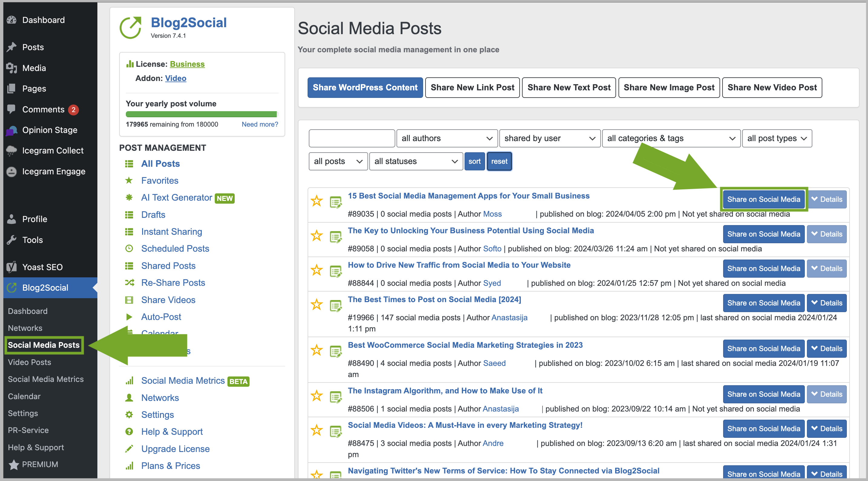This screenshot has width=868, height=481.
Task: Click Share New Video Post button
Action: pos(772,88)
